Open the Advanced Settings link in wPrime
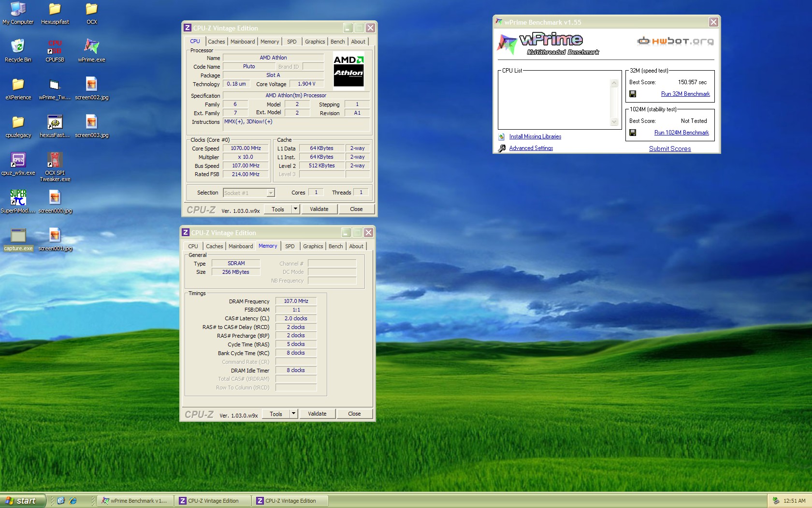The width and height of the screenshot is (812, 508). 531,148
